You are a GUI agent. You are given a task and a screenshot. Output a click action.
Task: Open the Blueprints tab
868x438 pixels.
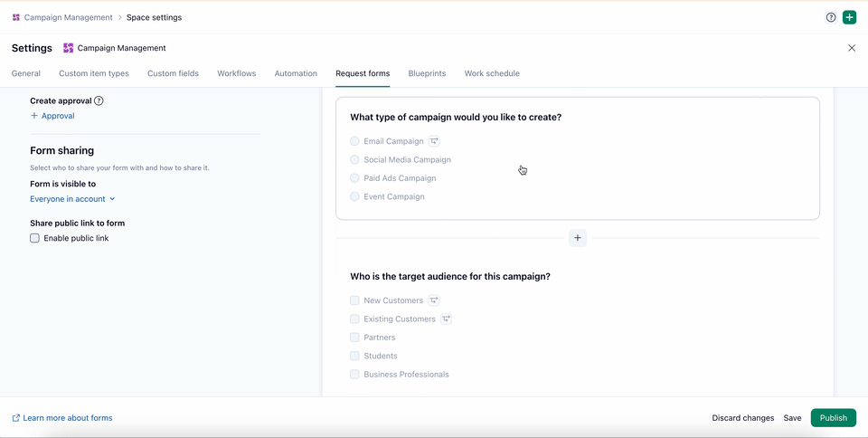click(x=427, y=73)
